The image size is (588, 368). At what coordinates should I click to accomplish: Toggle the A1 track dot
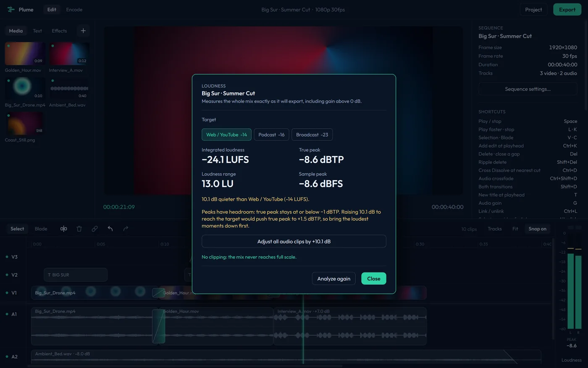pos(7,314)
